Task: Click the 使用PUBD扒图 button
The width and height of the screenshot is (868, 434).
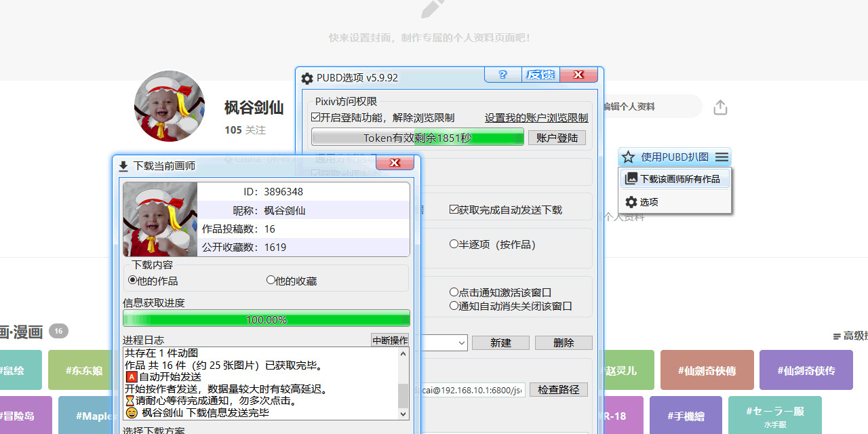Action: click(675, 157)
